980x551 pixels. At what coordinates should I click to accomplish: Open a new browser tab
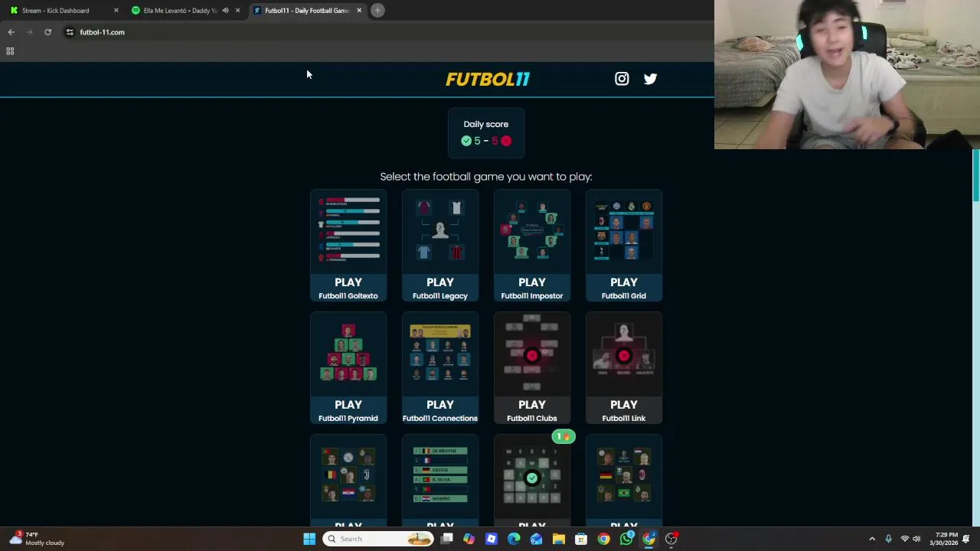click(x=377, y=11)
